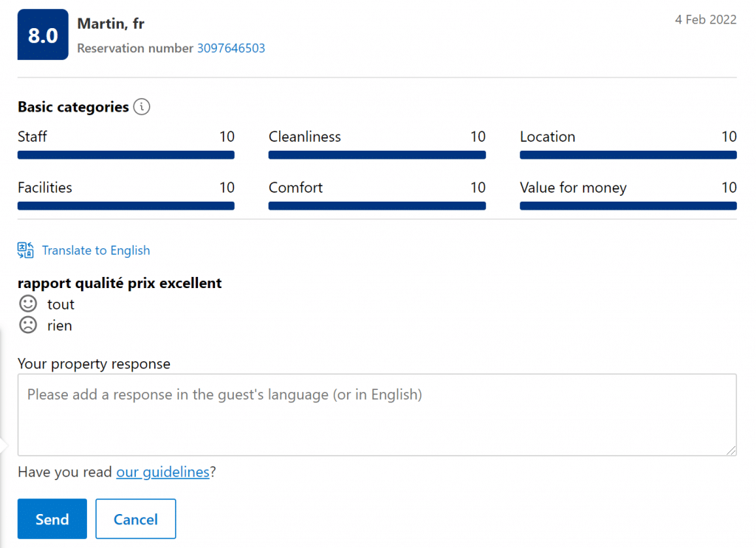The image size is (756, 548).
Task: Open the our guidelines link
Action: 162,472
